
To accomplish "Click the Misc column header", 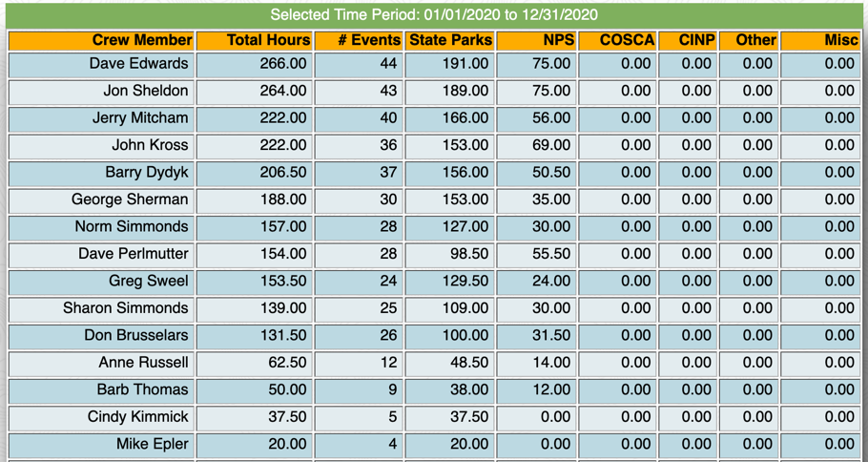I will (x=839, y=40).
